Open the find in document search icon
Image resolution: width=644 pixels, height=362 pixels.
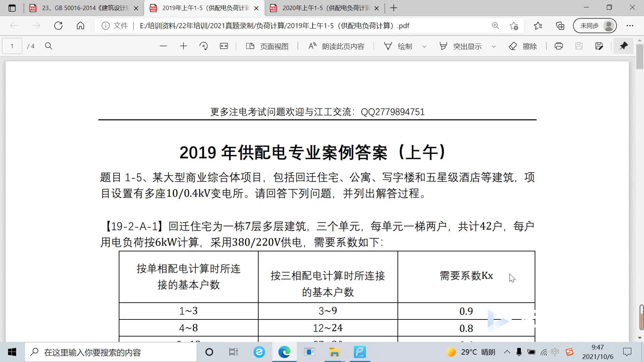tap(49, 46)
